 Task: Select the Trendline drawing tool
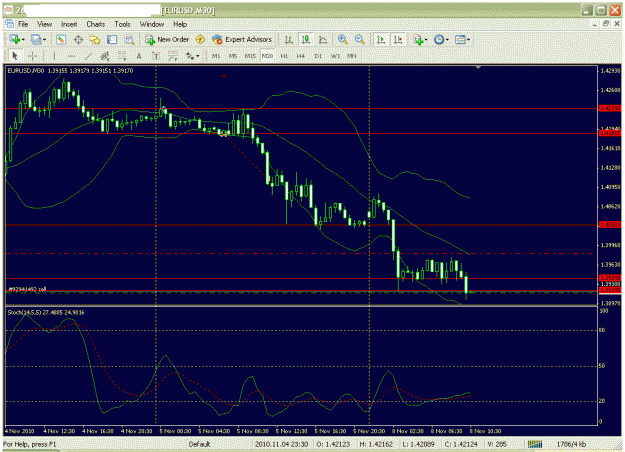click(88, 56)
